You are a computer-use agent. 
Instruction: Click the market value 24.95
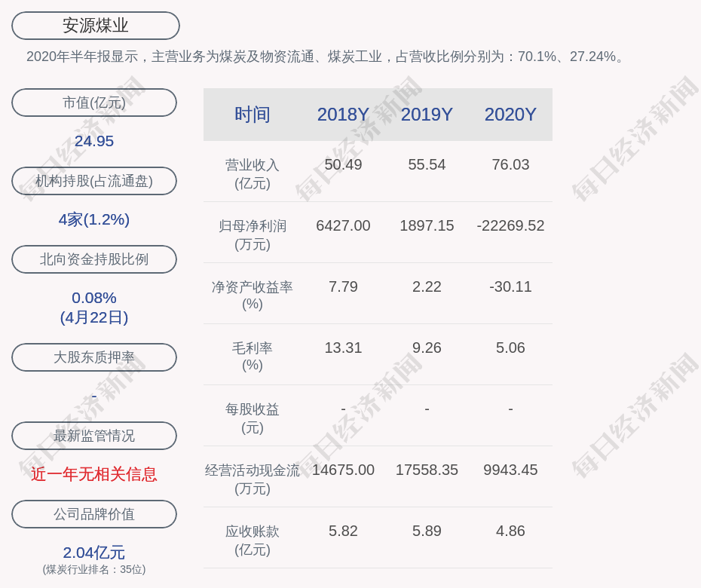[x=94, y=141]
